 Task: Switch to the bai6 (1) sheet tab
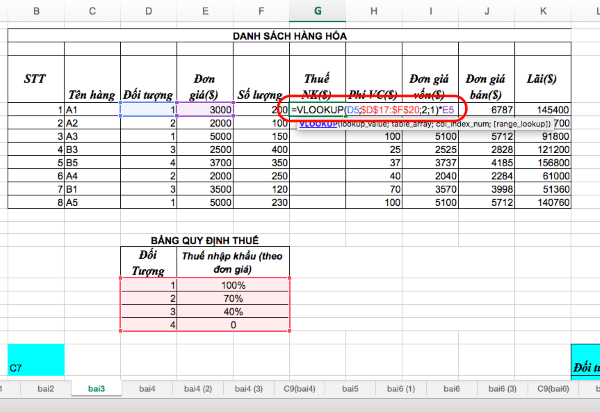coord(401,389)
